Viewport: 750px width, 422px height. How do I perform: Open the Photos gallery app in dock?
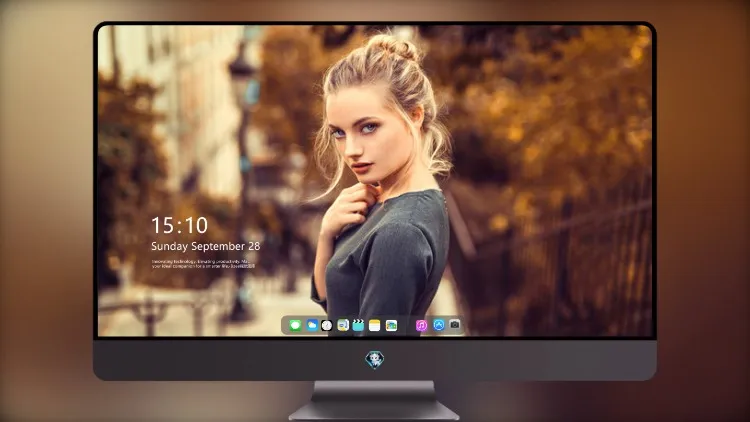point(391,325)
